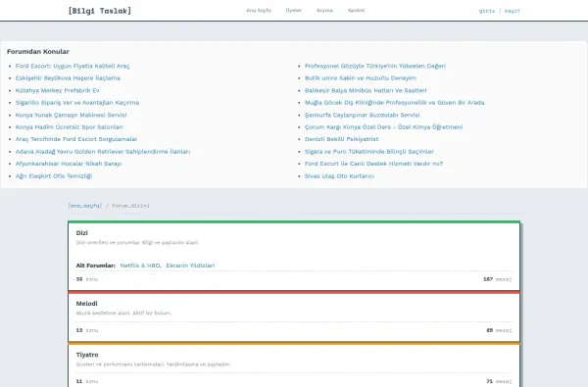588x387 pixels.
Task: Open topic Balıkesir Balya Minibüs Hatları Ve Saatleri
Action: coord(366,90)
